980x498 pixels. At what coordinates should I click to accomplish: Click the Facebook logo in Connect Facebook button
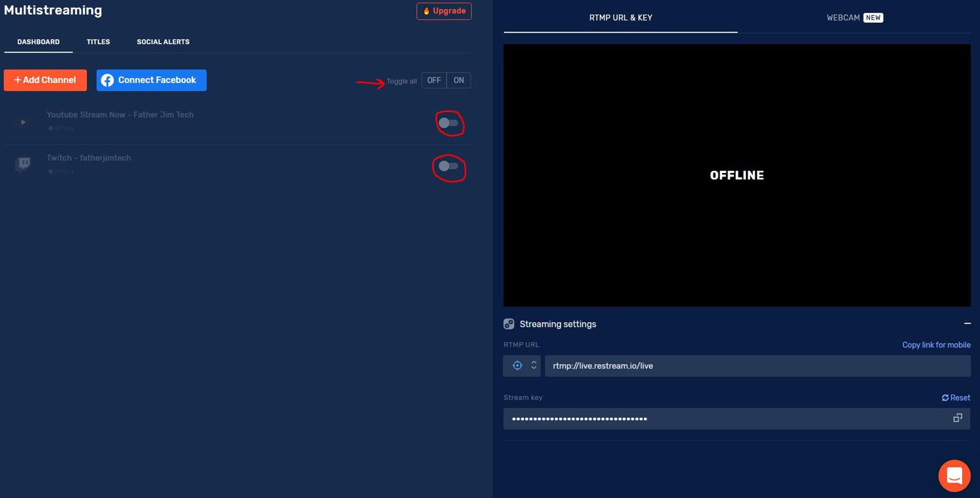pyautogui.click(x=107, y=81)
